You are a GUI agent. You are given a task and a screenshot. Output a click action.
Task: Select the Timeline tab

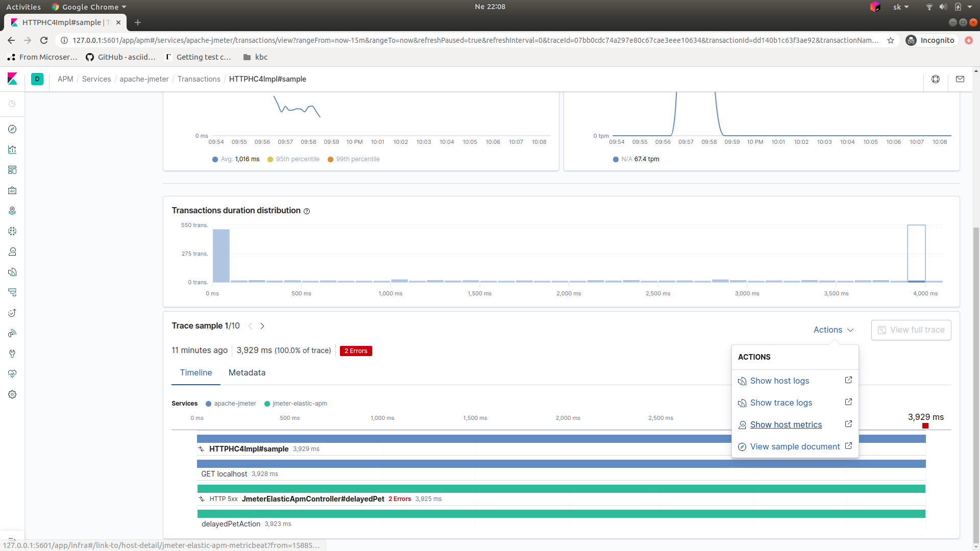[196, 373]
